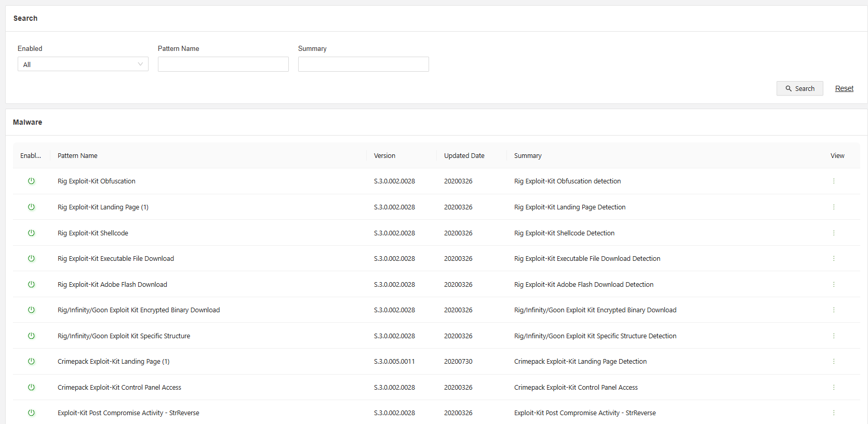Click the Reset link
The width and height of the screenshot is (868, 424).
click(844, 88)
